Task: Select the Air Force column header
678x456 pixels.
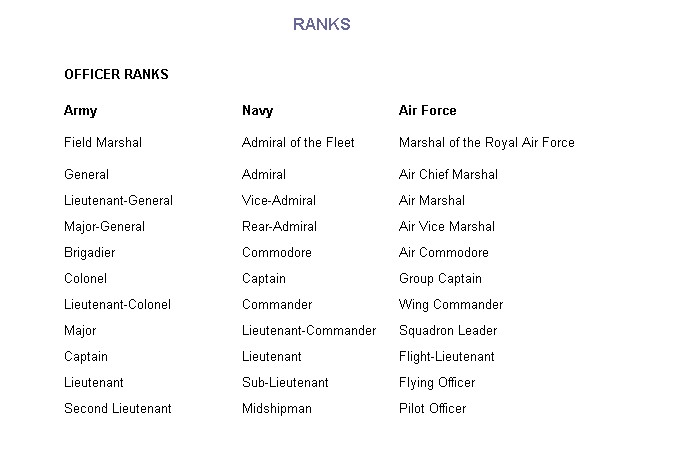Action: tap(427, 111)
